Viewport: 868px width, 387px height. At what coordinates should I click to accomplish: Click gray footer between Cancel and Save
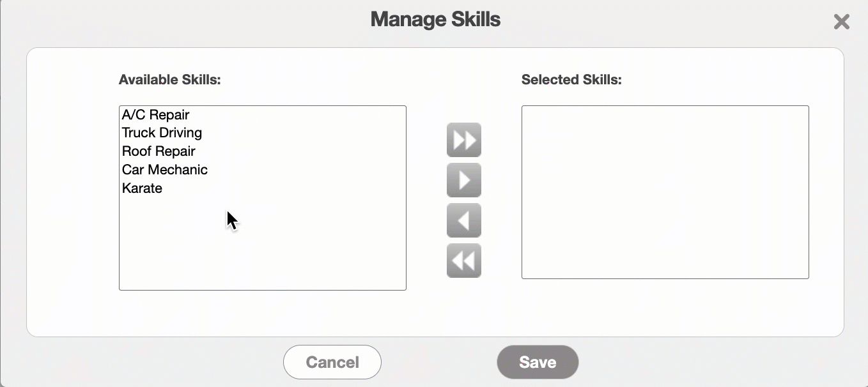click(x=439, y=362)
